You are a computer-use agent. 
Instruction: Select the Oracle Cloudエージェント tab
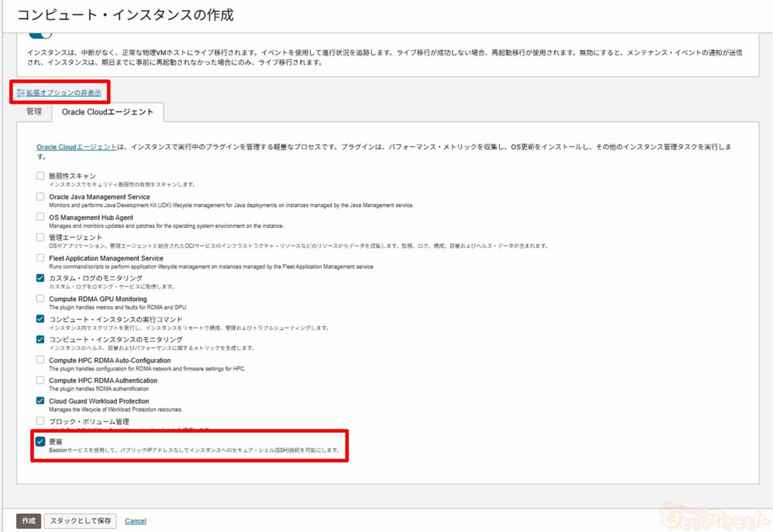[107, 112]
